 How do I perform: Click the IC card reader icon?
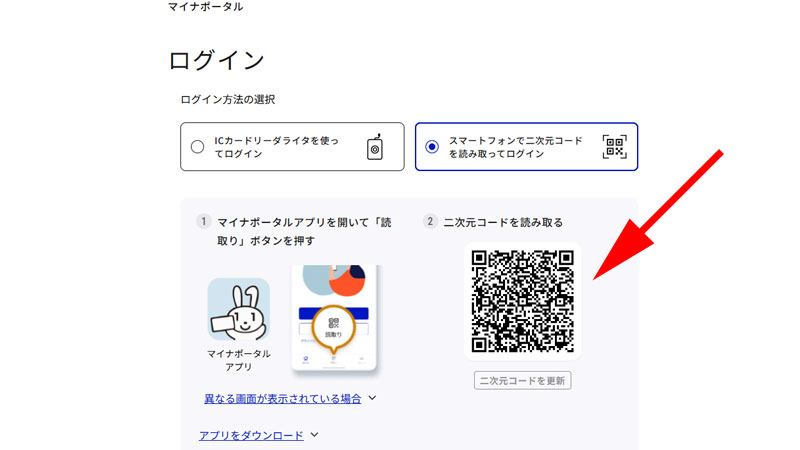click(x=375, y=147)
